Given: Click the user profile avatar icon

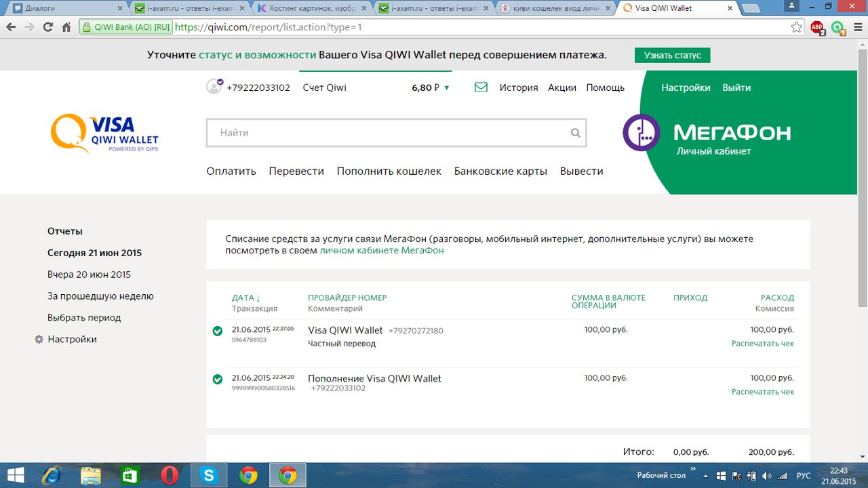Looking at the screenshot, I should pos(214,87).
